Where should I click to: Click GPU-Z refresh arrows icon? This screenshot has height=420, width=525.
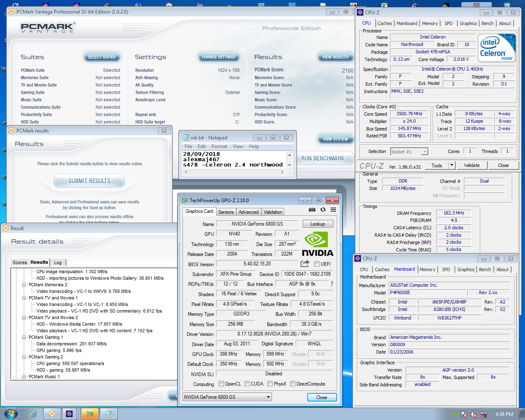pyautogui.click(x=323, y=210)
